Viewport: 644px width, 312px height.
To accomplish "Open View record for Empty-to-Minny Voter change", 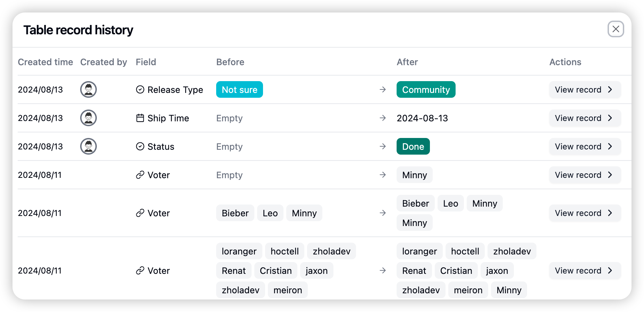I will click(585, 175).
